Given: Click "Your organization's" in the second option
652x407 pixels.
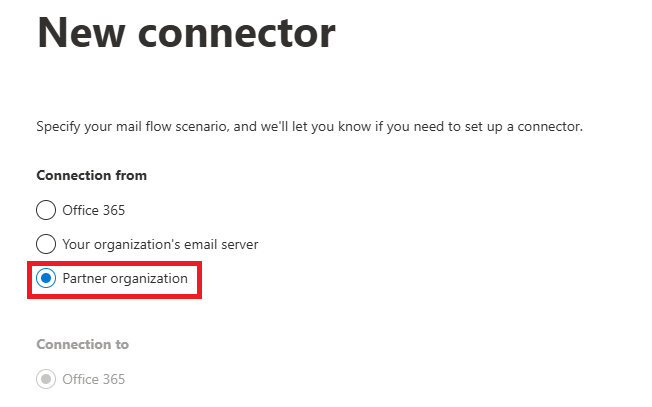Looking at the screenshot, I should click(120, 244).
